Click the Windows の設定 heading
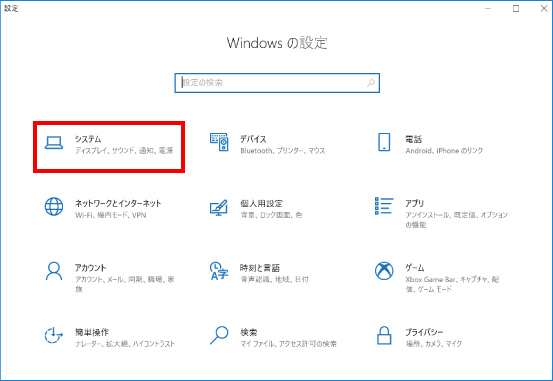 point(277,43)
